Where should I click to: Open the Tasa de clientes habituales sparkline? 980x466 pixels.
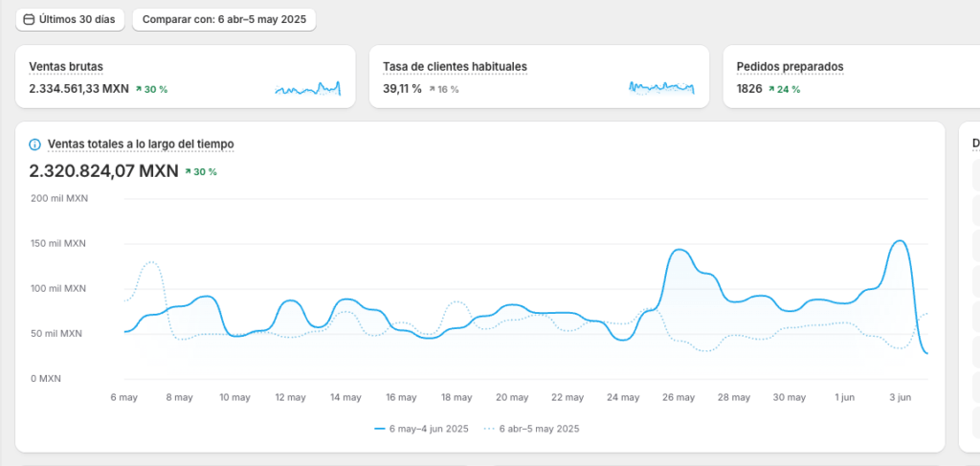coord(661,88)
